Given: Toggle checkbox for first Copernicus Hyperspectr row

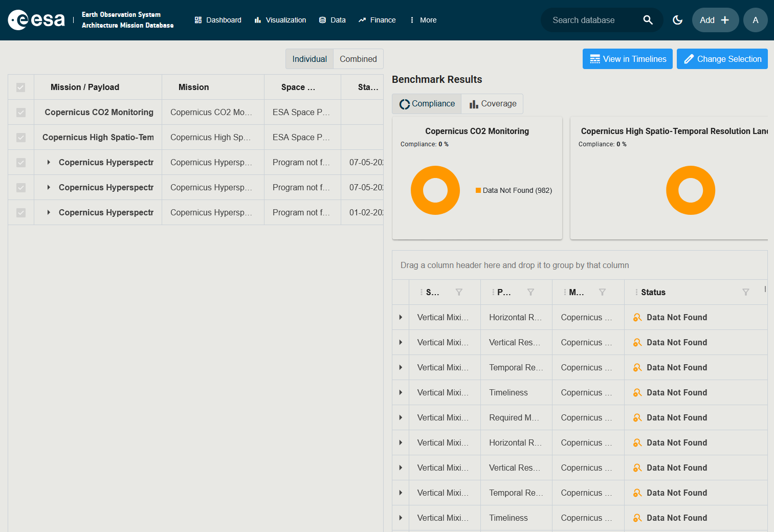Looking at the screenshot, I should click(20, 162).
